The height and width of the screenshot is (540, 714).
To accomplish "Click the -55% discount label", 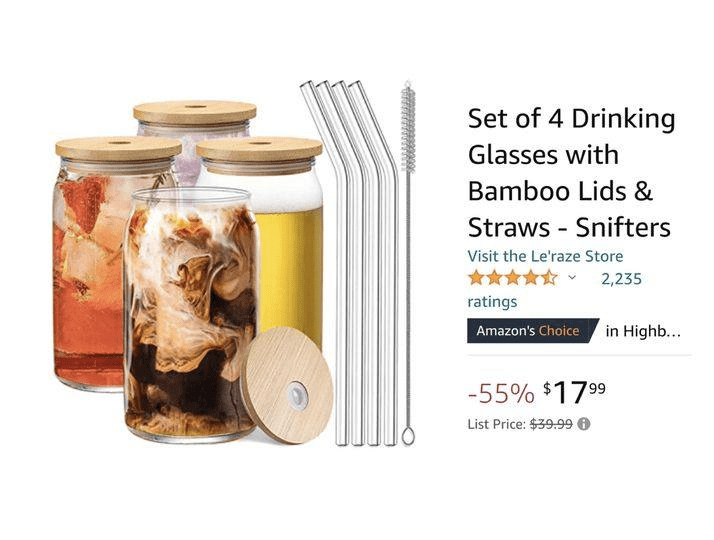I will 501,394.
